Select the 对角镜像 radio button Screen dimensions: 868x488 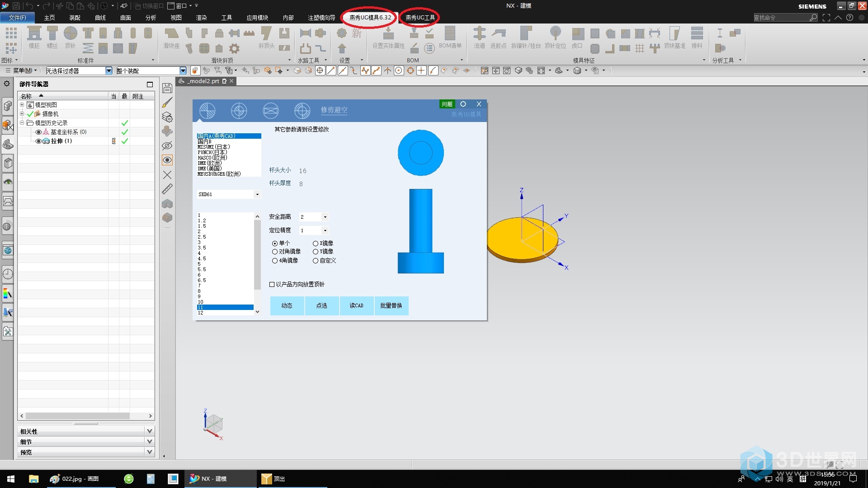[x=275, y=252]
